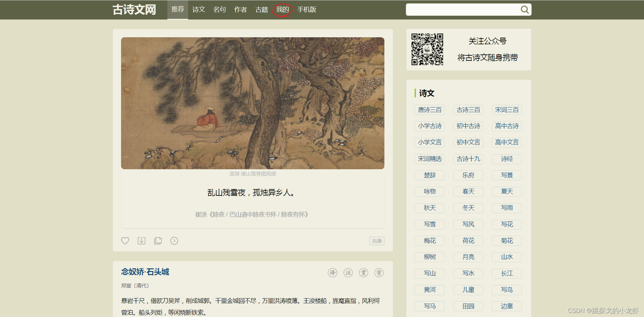Open the poem title 念奴娇·石头城
The height and width of the screenshot is (317, 644).
[145, 272]
